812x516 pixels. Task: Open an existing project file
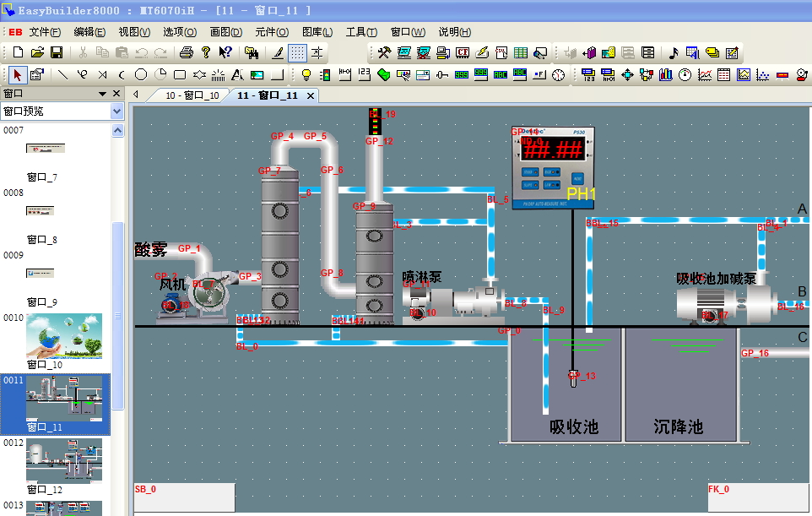tap(37, 52)
